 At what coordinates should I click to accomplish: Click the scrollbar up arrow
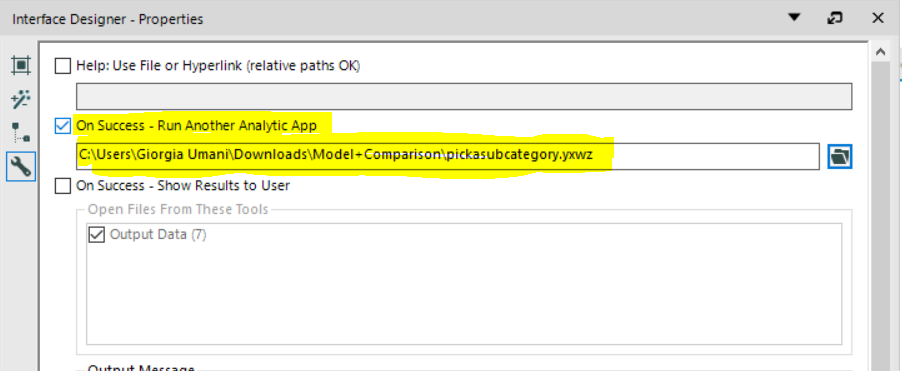click(880, 52)
